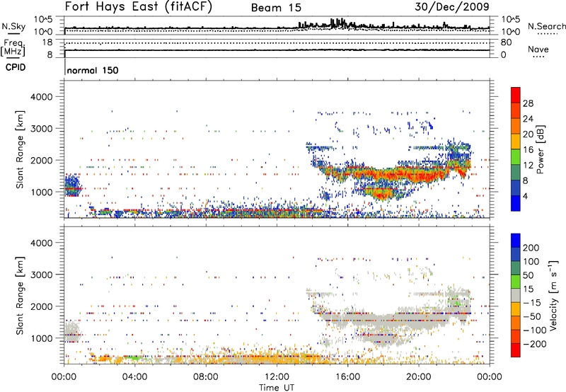Click Slant Range [km] label of velocity panel
566x392 pixels.
[x=20, y=296]
